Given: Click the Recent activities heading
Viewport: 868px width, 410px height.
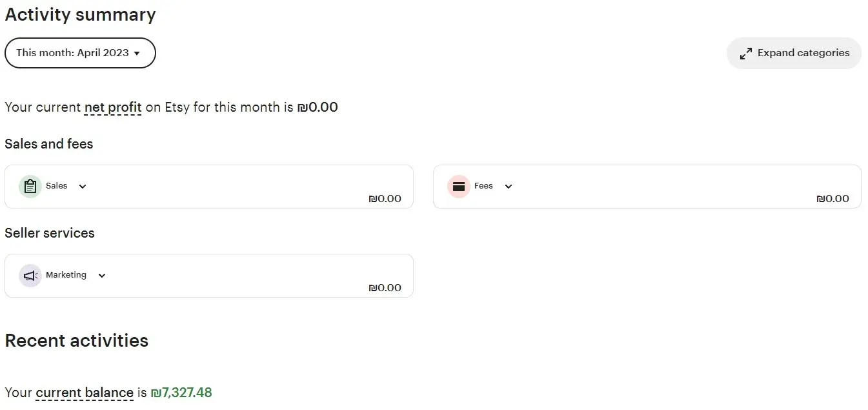Looking at the screenshot, I should [77, 341].
